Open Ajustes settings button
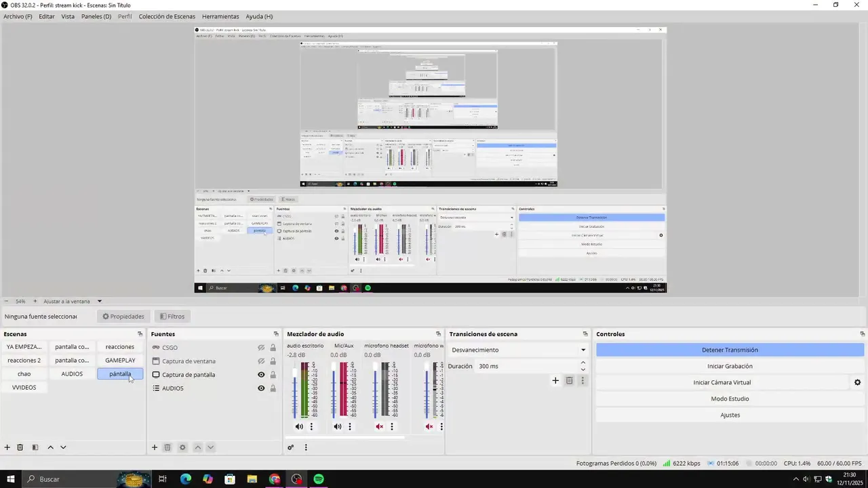 pos(730,415)
